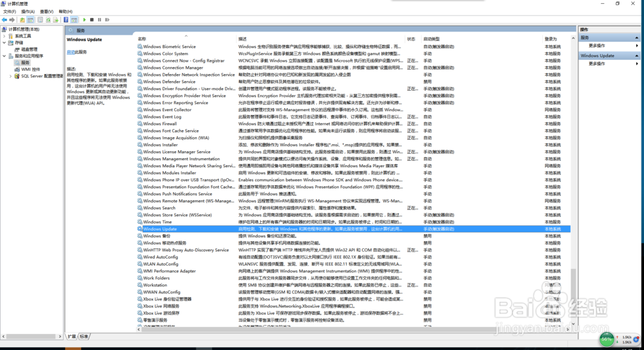This screenshot has width=644, height=350.
Task: Open the 帮助(H) menu
Action: pyautogui.click(x=65, y=12)
